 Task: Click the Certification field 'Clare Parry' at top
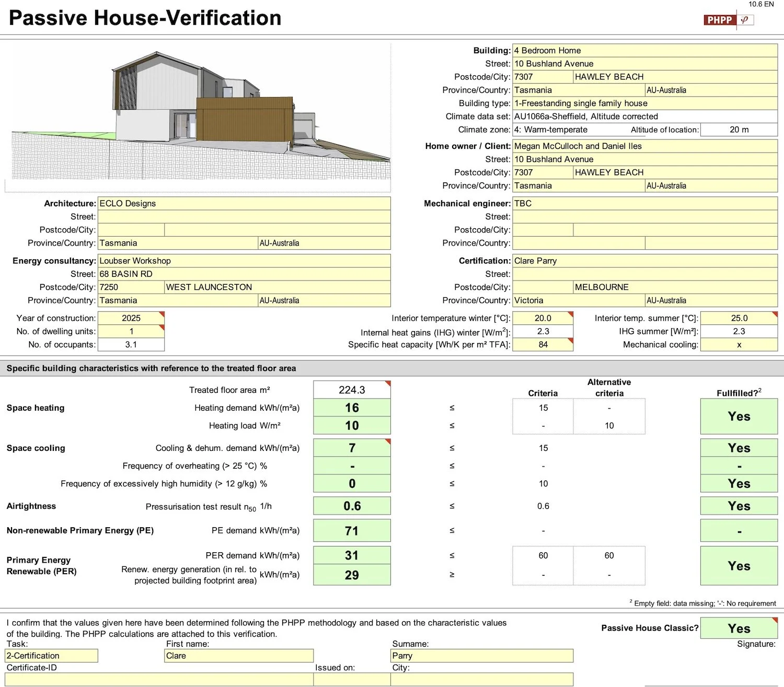pos(645,261)
